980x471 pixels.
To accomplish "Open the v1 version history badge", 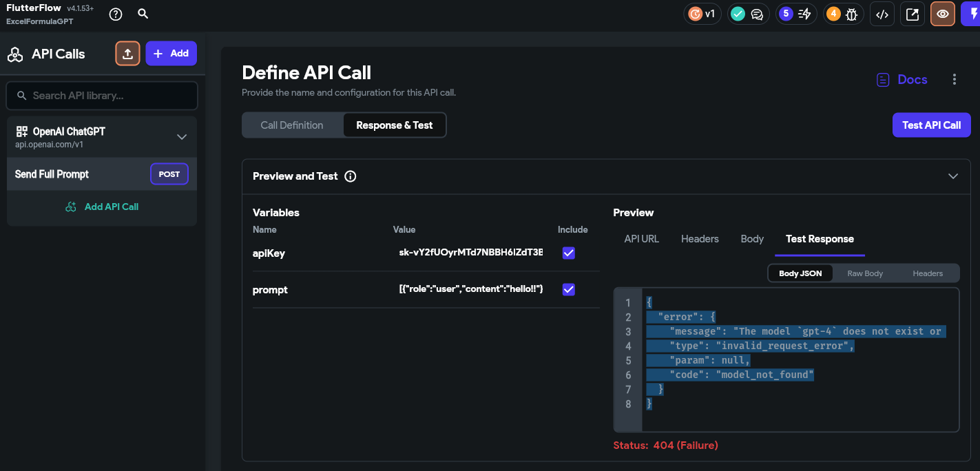I will coord(702,14).
